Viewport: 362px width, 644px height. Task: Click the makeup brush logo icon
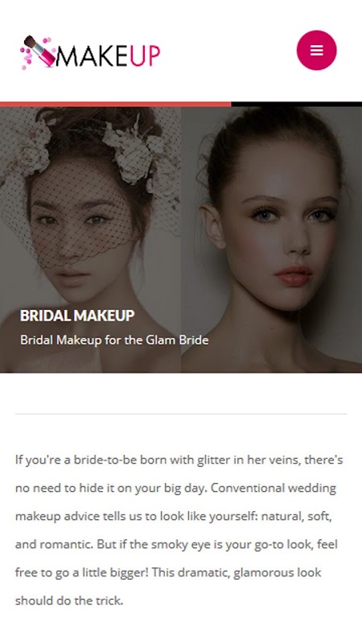click(40, 51)
